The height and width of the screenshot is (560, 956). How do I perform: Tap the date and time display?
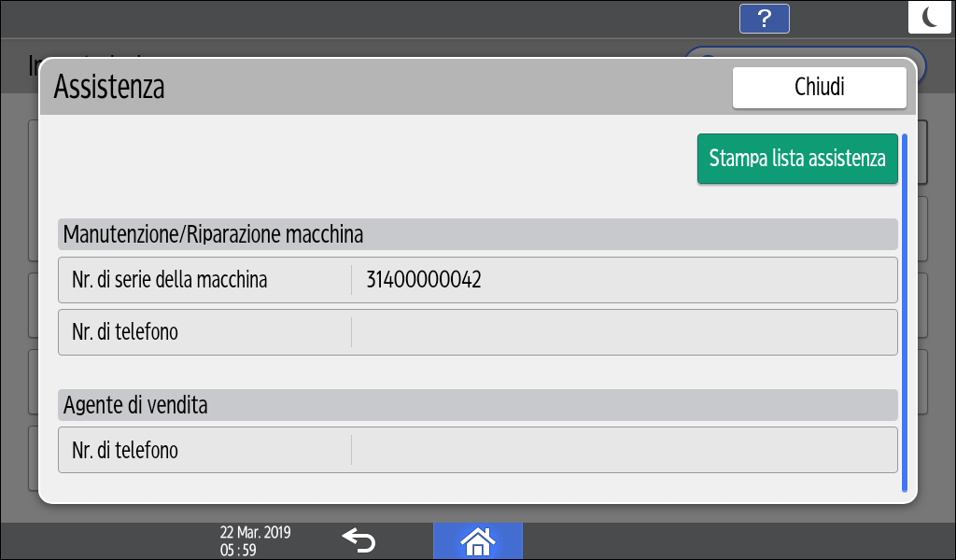tap(255, 540)
